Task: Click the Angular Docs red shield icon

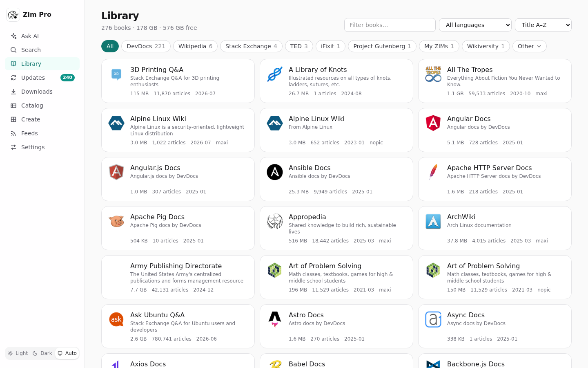Action: pyautogui.click(x=433, y=123)
